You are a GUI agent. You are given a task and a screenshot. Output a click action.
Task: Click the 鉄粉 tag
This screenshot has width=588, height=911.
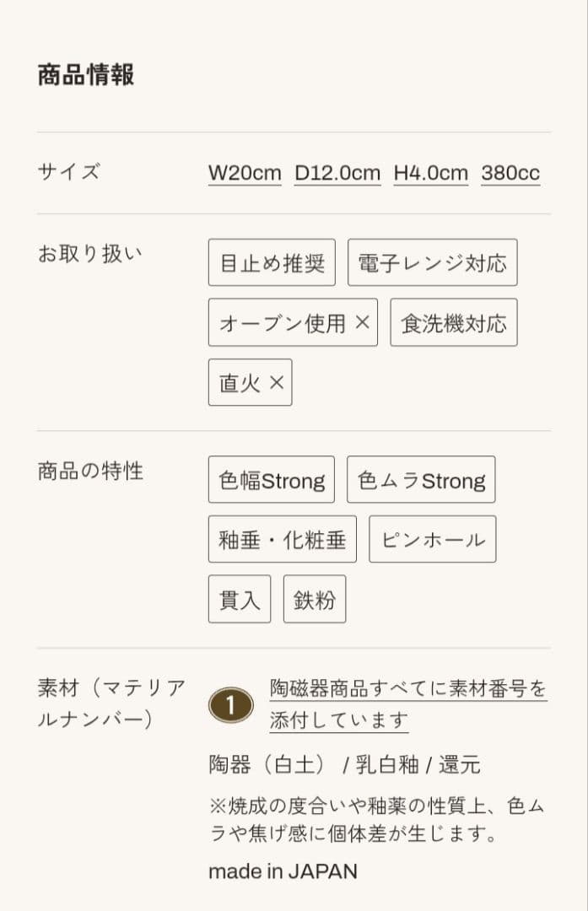314,599
